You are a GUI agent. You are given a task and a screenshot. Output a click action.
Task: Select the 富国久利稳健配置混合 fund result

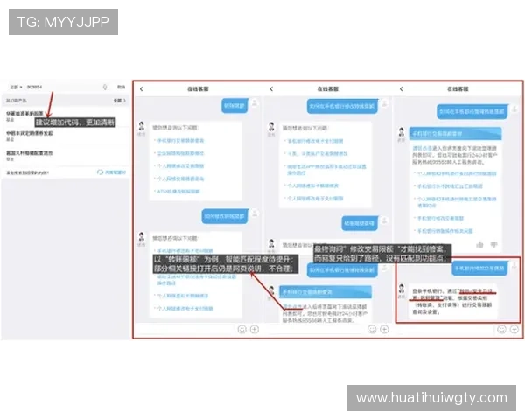pyautogui.click(x=66, y=156)
